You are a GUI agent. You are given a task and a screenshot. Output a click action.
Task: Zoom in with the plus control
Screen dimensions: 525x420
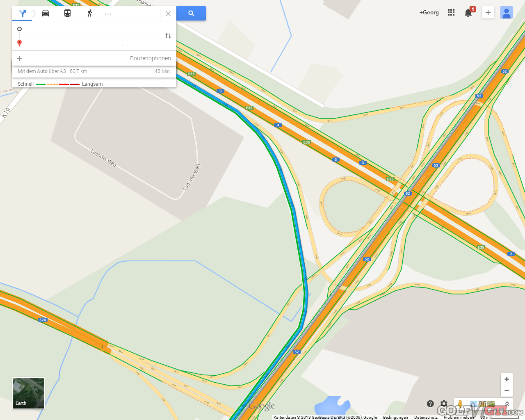(507, 379)
